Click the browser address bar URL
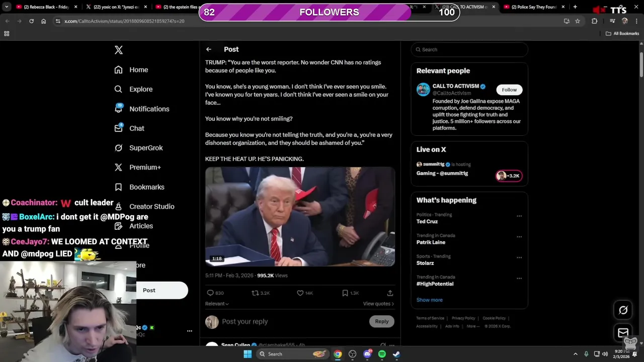 124,21
